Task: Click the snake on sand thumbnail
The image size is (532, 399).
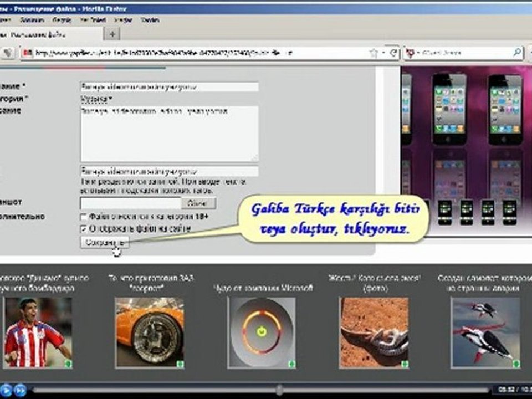Action: click(x=374, y=332)
